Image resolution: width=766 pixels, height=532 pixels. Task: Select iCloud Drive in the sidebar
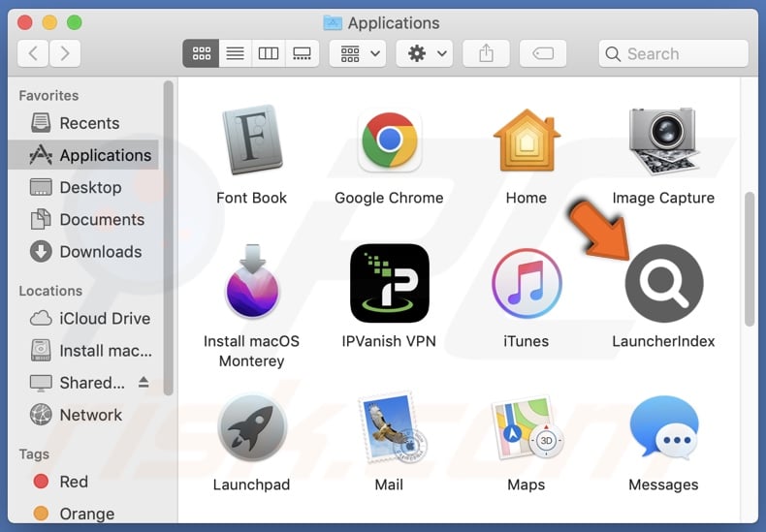coord(83,318)
